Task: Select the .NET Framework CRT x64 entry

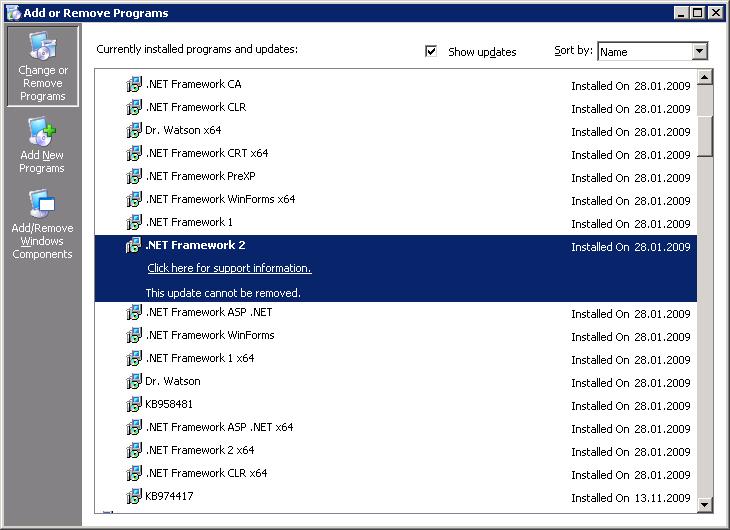Action: click(x=396, y=153)
